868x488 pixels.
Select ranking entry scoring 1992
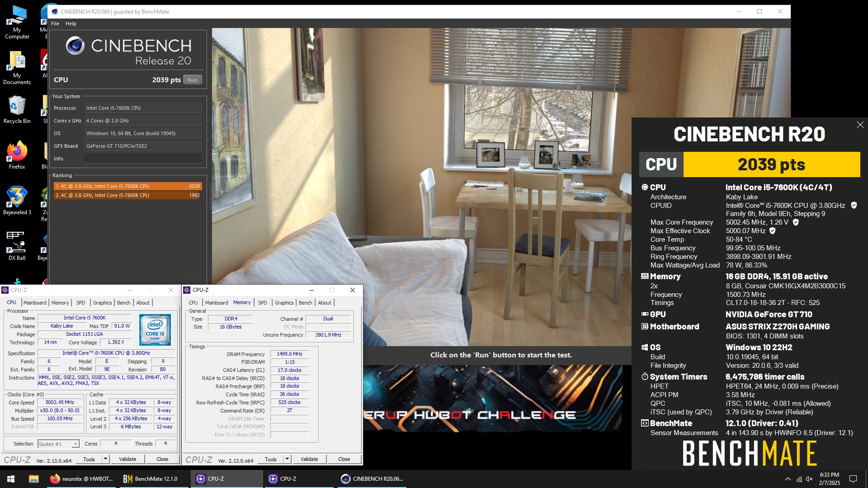pyautogui.click(x=127, y=195)
